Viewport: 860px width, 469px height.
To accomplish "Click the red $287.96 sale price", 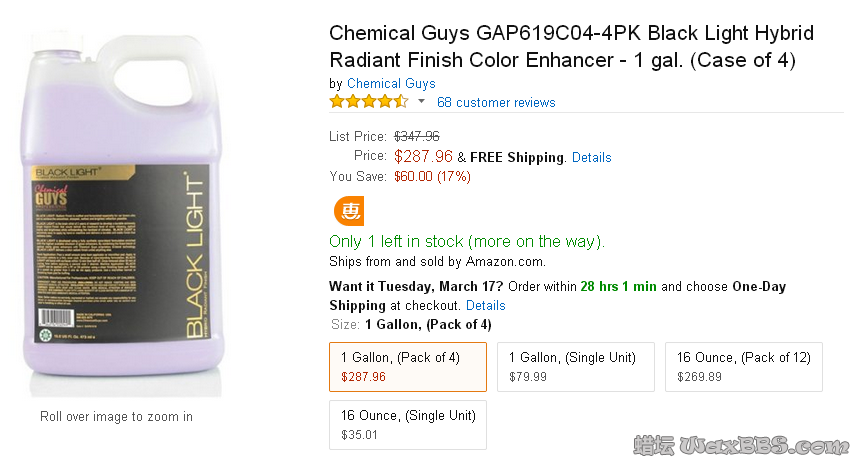I will (x=423, y=156).
